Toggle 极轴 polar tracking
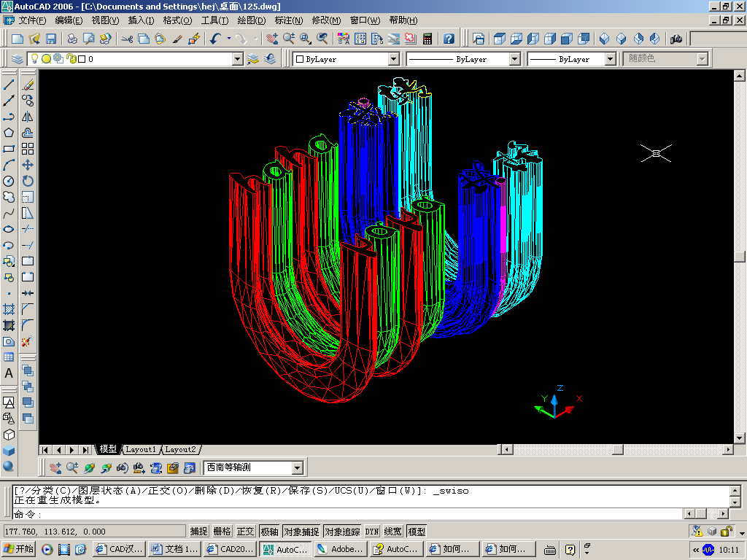 pyautogui.click(x=269, y=532)
